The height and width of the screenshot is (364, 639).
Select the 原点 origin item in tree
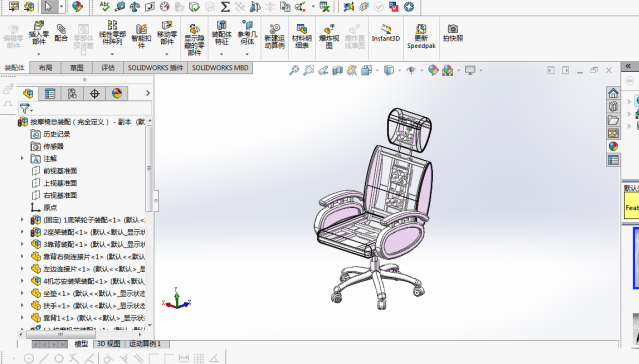[50, 207]
